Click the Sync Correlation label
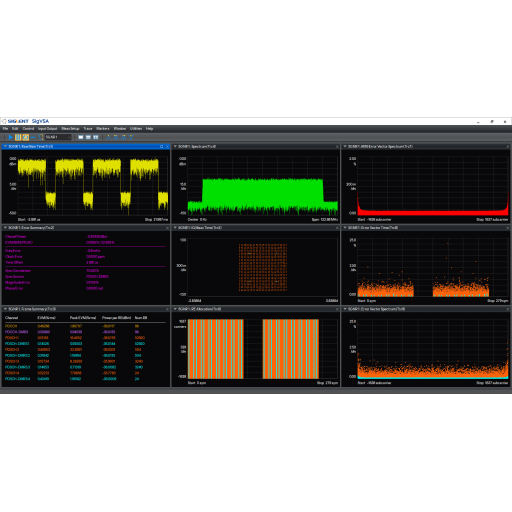Image resolution: width=512 pixels, height=512 pixels. coord(18,271)
